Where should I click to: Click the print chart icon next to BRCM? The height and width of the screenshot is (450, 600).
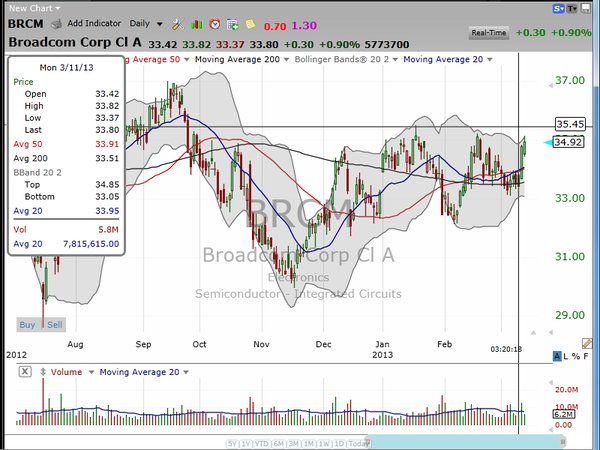[x=56, y=24]
